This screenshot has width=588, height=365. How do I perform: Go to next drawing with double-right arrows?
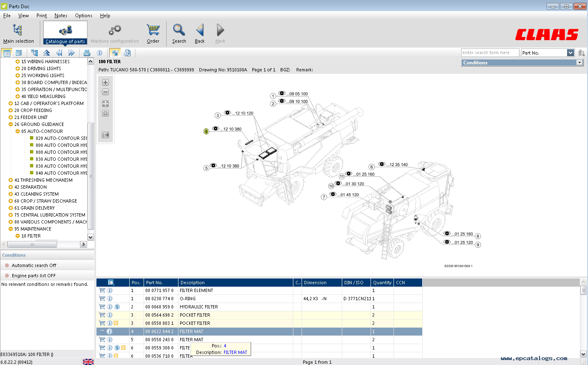pos(71,53)
